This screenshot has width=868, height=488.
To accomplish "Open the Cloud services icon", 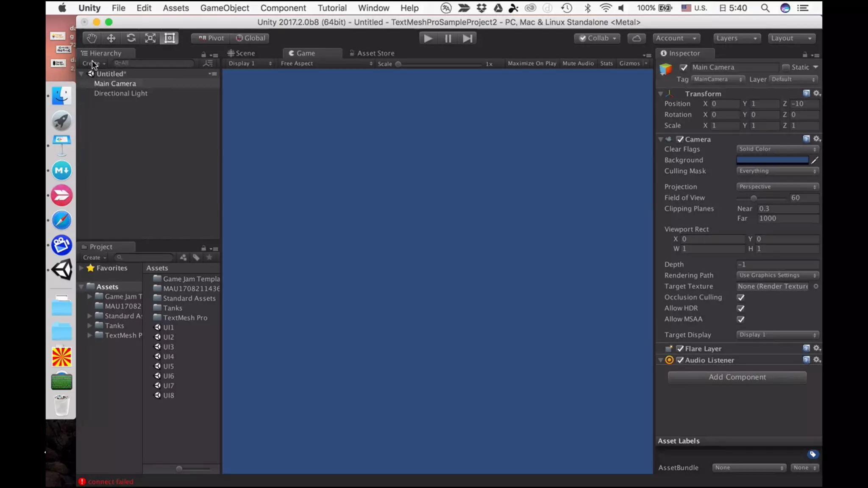I will 636,38.
